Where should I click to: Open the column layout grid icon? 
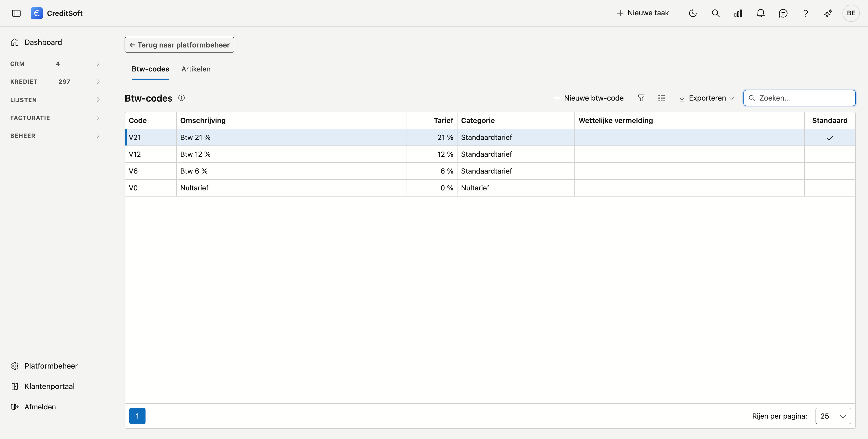(661, 98)
